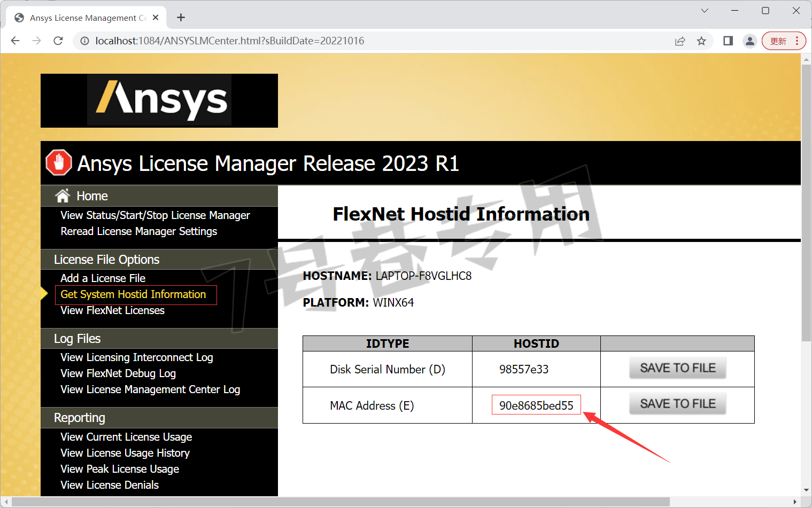Click the Log Files section header
812x508 pixels.
pyautogui.click(x=159, y=339)
